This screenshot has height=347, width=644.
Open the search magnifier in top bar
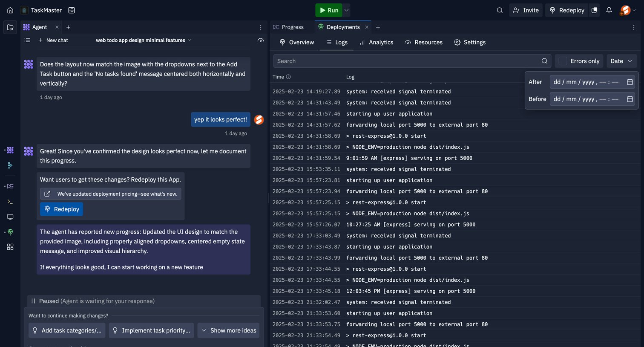[500, 10]
